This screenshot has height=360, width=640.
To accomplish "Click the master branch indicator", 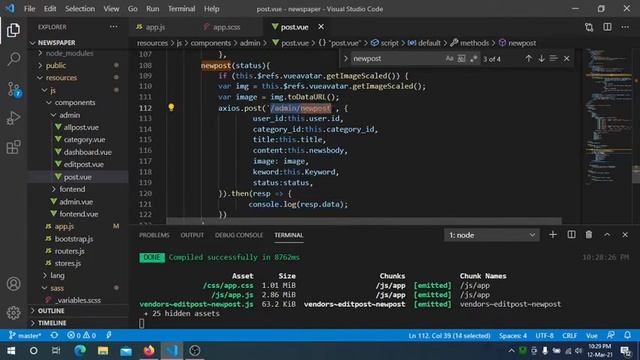I will [25, 336].
